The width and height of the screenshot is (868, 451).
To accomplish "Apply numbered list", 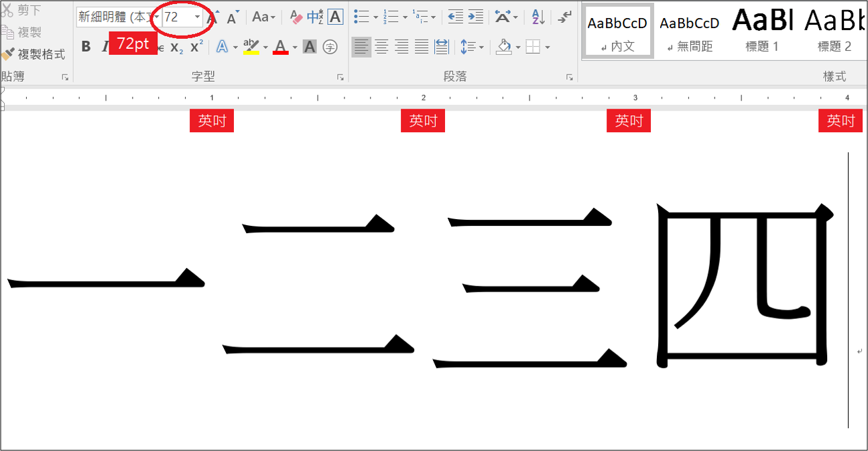I will click(391, 17).
